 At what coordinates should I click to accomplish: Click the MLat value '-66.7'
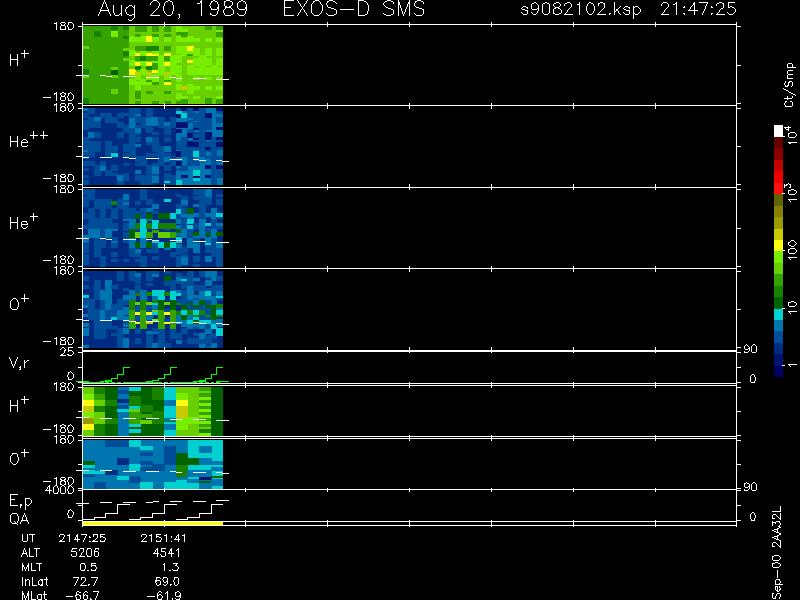click(x=83, y=595)
